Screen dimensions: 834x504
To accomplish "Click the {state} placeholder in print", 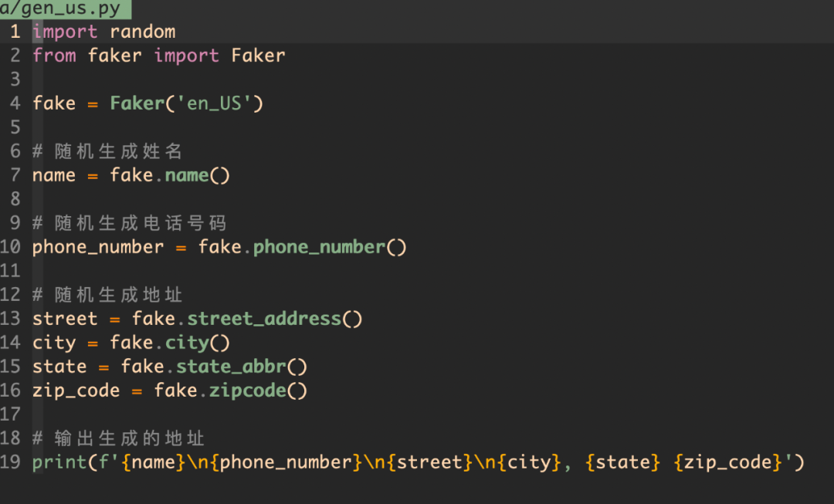I will 623,462.
